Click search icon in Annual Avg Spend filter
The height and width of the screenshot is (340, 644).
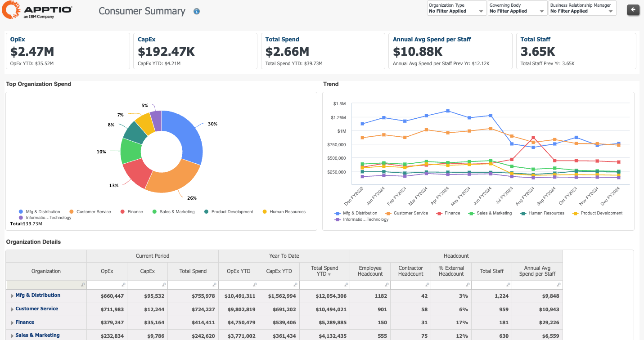tap(559, 285)
